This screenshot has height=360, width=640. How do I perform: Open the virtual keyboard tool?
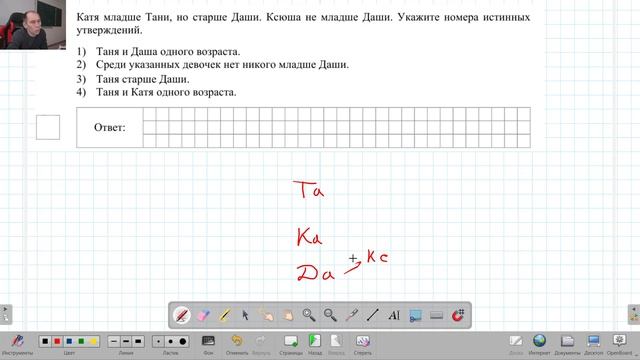tap(436, 315)
